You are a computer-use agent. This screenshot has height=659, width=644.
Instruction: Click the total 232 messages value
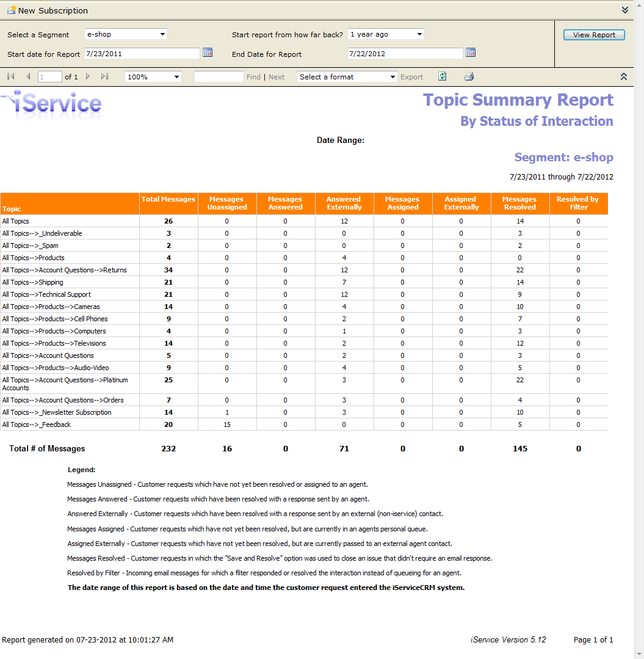[x=168, y=448]
